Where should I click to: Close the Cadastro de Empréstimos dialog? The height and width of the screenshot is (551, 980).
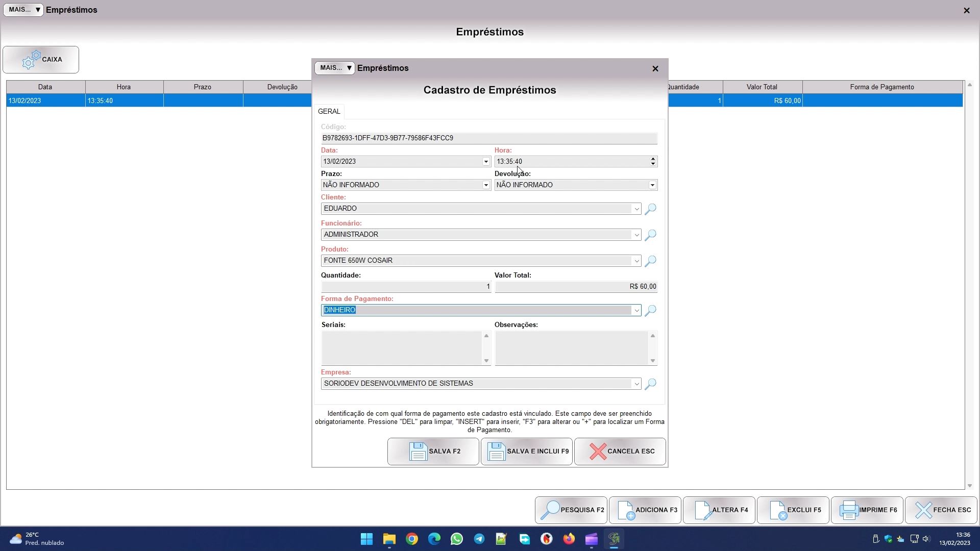[655, 68]
